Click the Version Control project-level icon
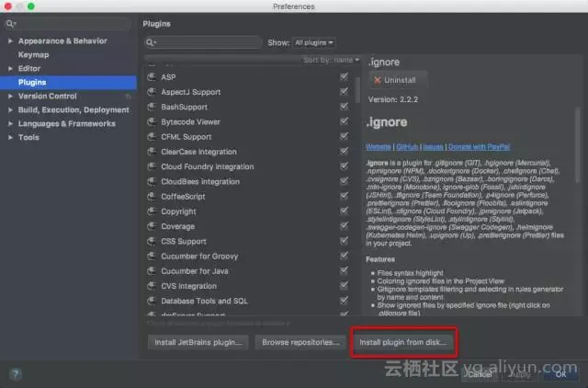 [x=129, y=97]
